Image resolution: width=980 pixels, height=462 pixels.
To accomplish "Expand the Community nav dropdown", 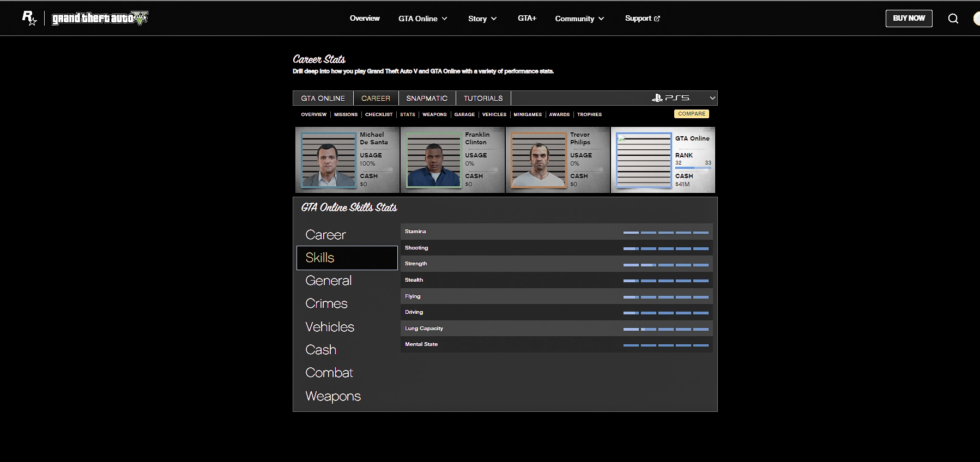I will click(x=579, y=19).
